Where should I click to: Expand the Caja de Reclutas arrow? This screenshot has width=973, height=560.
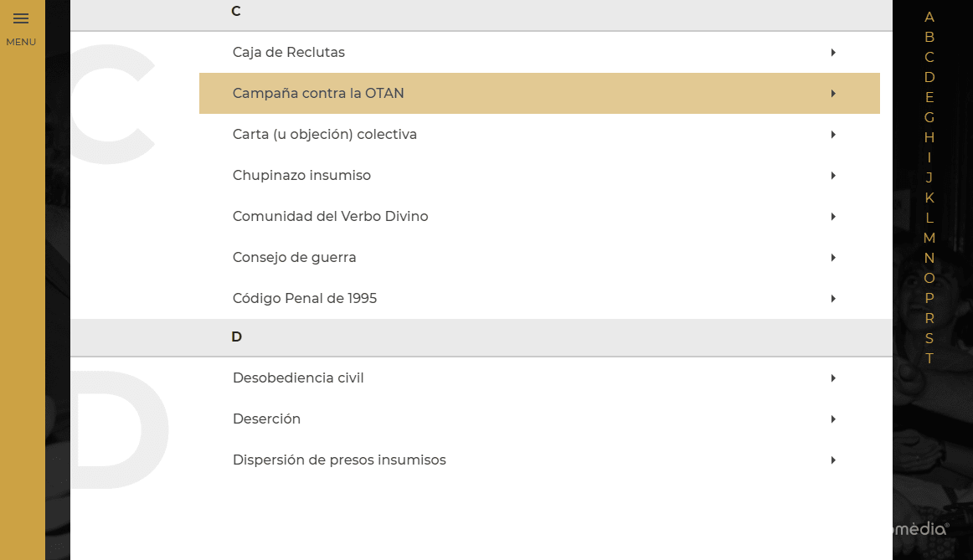(833, 53)
